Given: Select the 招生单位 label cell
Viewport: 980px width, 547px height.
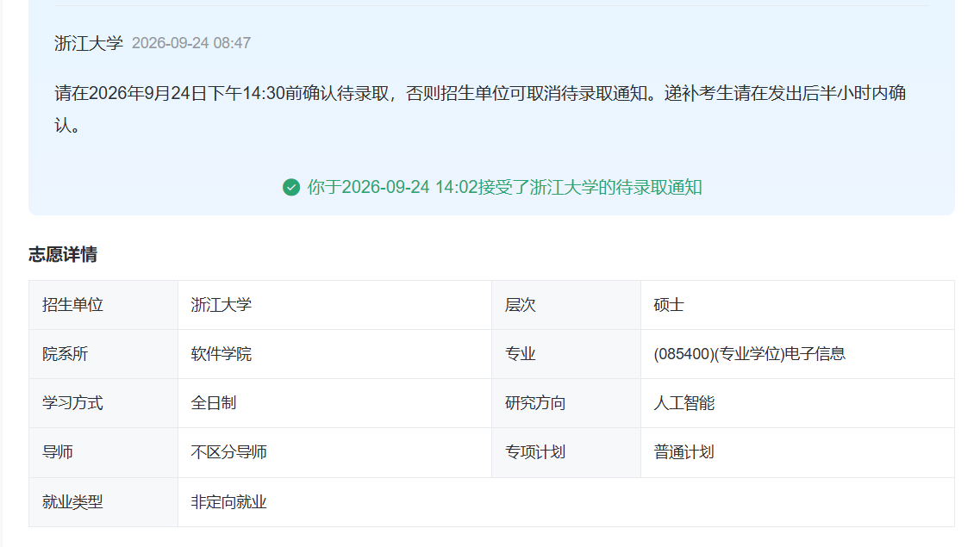Looking at the screenshot, I should [103, 305].
